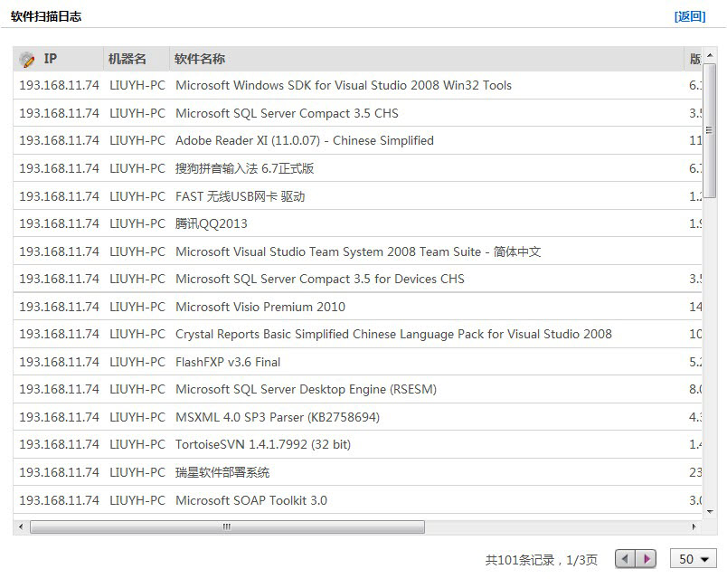Click the horizontal scrollbar thumb
This screenshot has width=727, height=588.
226,526
